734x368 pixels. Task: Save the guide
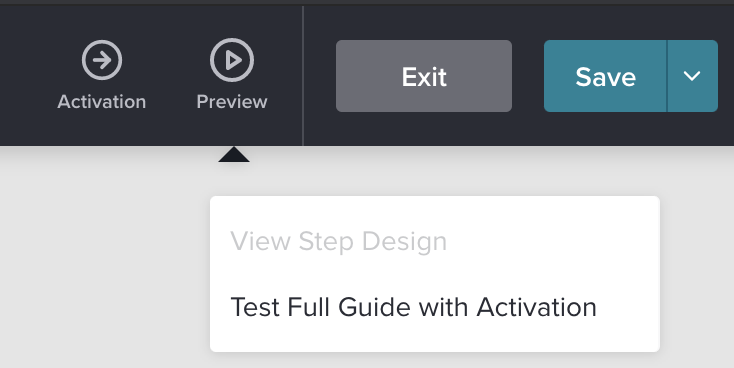click(x=605, y=76)
